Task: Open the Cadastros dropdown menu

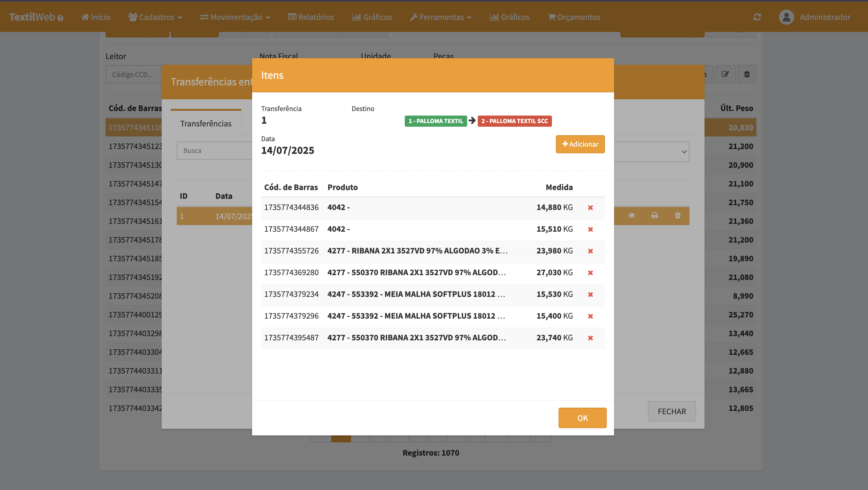Action: pos(155,17)
